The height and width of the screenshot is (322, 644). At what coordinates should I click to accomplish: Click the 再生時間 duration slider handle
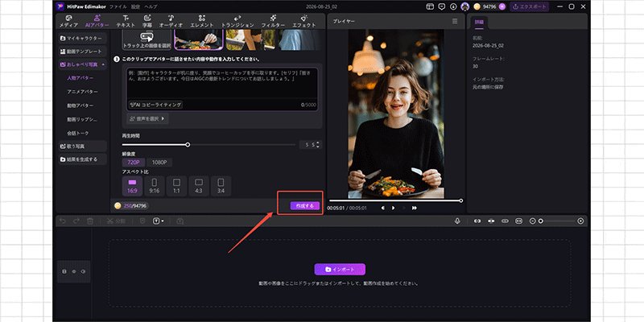188,145
